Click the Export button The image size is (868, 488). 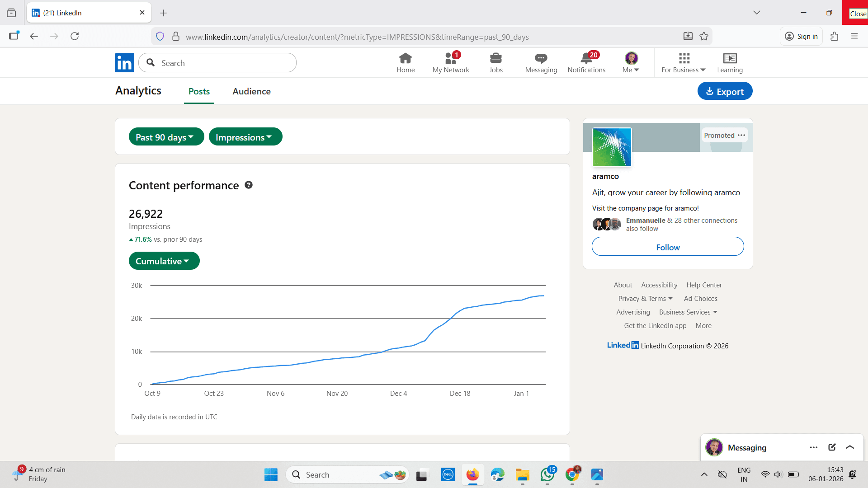tap(725, 91)
